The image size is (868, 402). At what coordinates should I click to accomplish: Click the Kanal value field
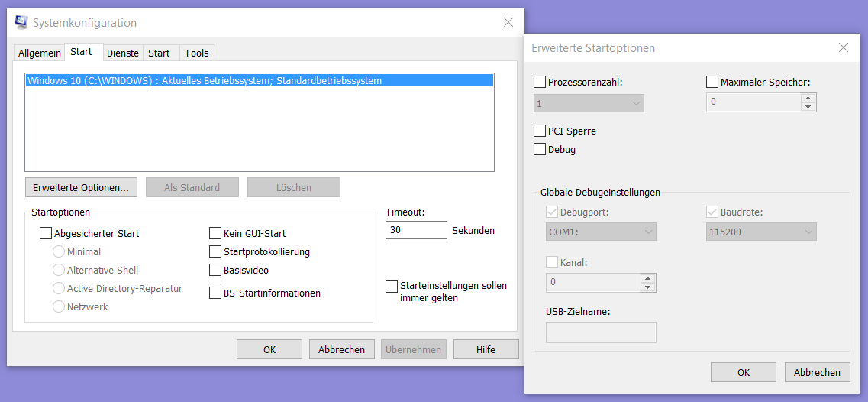coord(593,283)
